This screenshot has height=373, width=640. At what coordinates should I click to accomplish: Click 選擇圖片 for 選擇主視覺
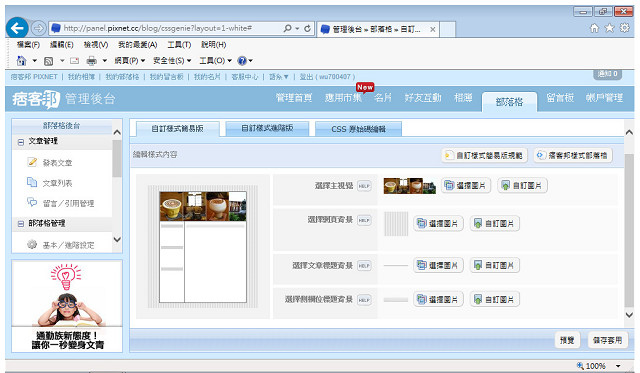pyautogui.click(x=466, y=186)
